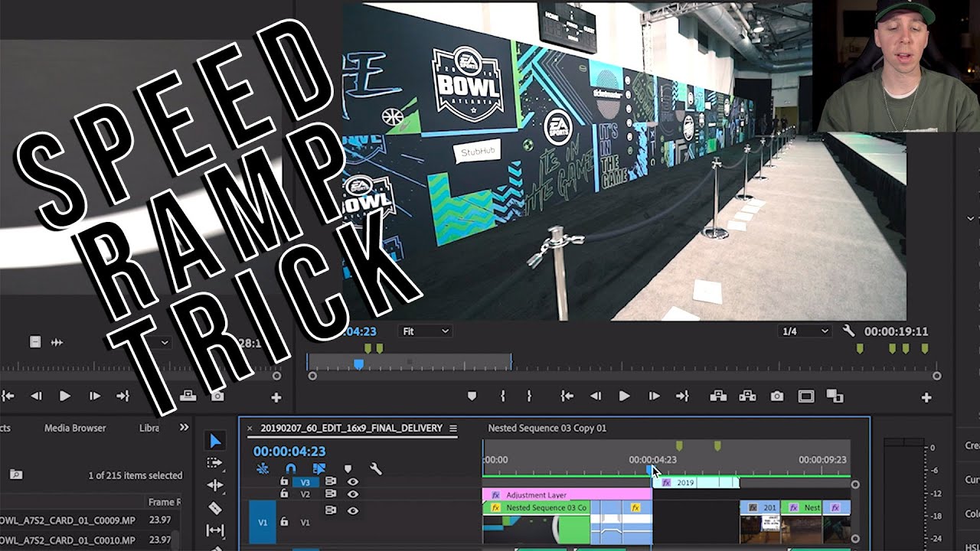This screenshot has height=551, width=980.
Task: Go to In point in Program Monitor
Action: tap(567, 396)
